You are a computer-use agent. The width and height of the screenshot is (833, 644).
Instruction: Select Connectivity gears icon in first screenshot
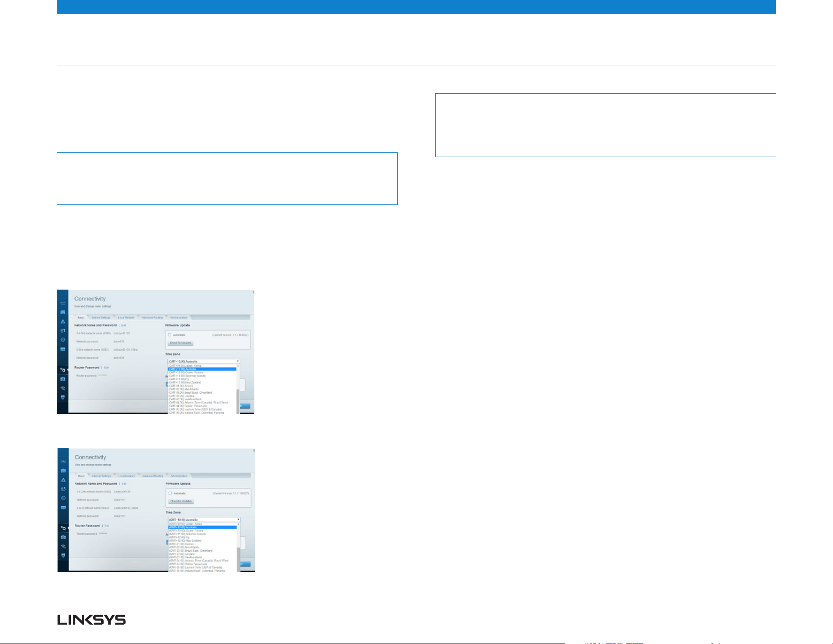[x=63, y=370]
